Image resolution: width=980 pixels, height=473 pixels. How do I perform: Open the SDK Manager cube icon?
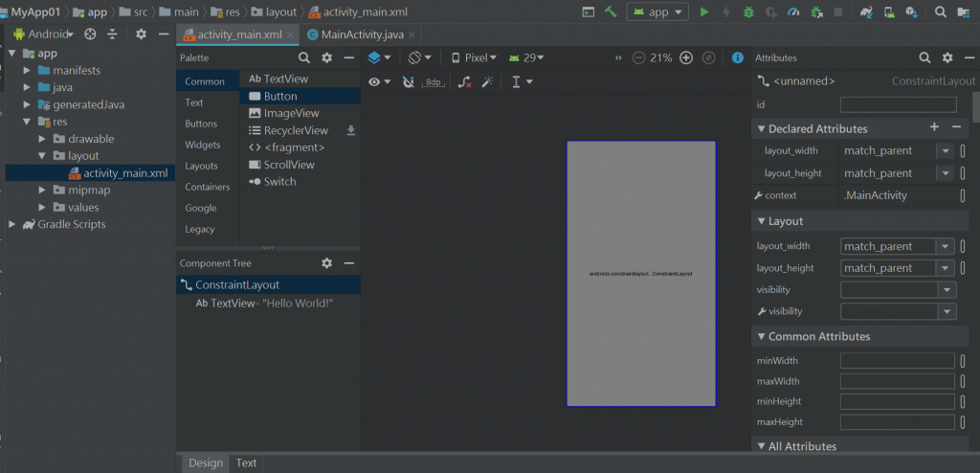click(910, 12)
